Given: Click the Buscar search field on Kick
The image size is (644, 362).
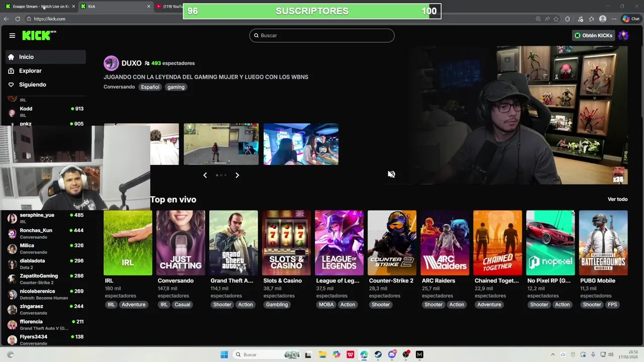Looking at the screenshot, I should (322, 35).
